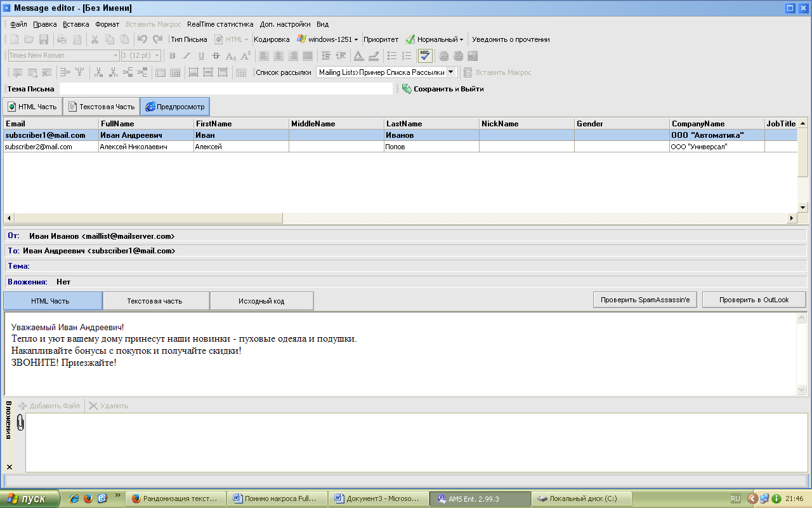
Task: Open the font name dropdown
Action: tap(116, 56)
